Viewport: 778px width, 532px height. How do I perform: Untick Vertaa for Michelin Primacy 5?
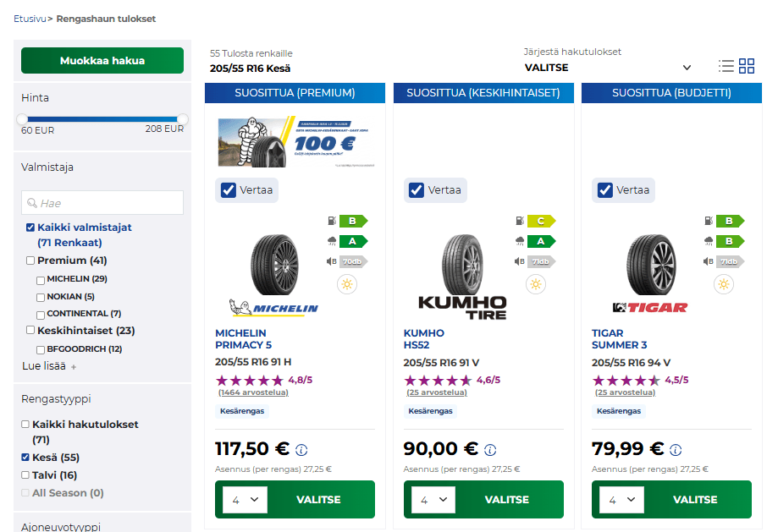pos(229,190)
